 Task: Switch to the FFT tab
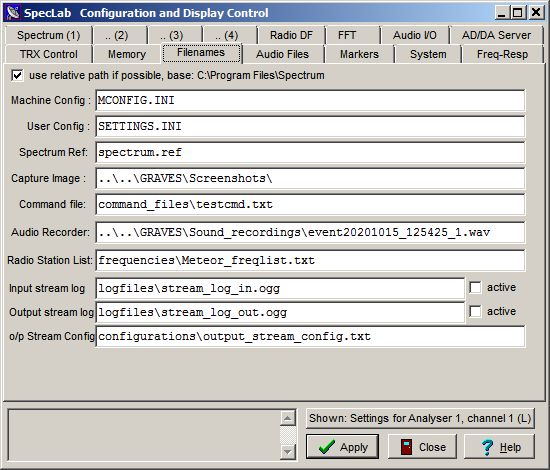[353, 35]
